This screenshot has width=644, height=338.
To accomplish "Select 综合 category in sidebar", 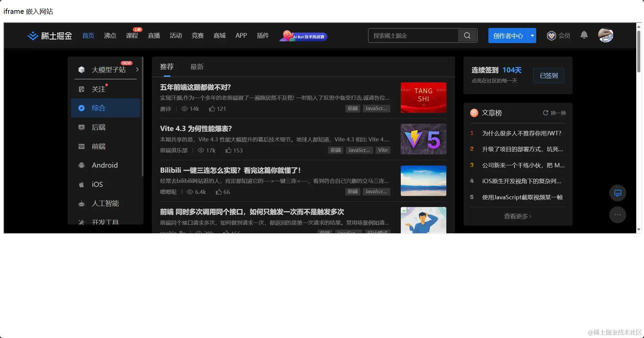I will (x=105, y=108).
